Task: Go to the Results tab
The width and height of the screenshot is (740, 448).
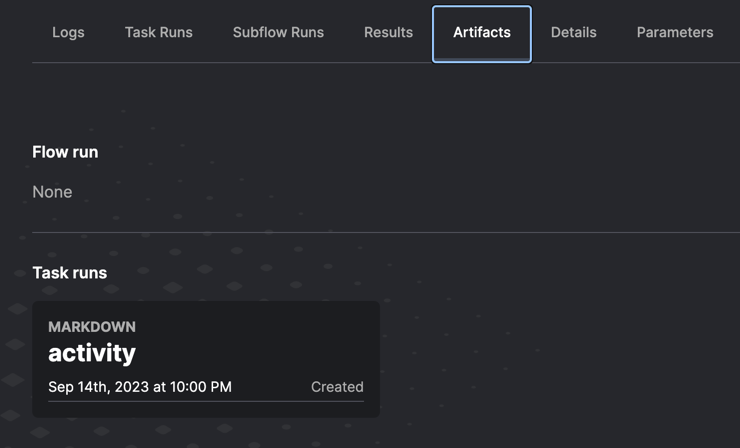Action: point(388,33)
